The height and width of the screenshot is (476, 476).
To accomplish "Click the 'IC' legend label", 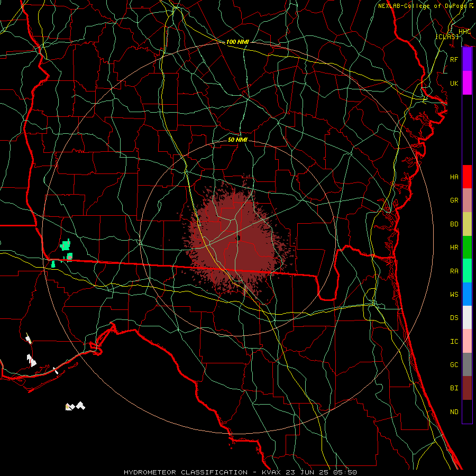I will coord(454,342).
